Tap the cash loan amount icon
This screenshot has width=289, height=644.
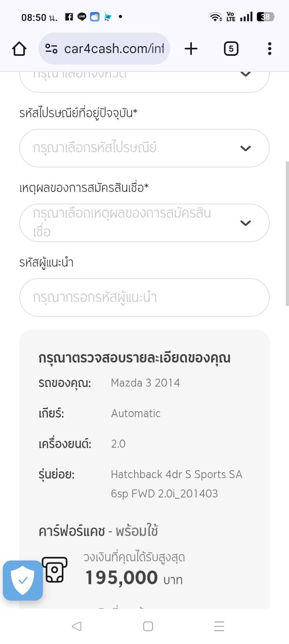click(55, 569)
